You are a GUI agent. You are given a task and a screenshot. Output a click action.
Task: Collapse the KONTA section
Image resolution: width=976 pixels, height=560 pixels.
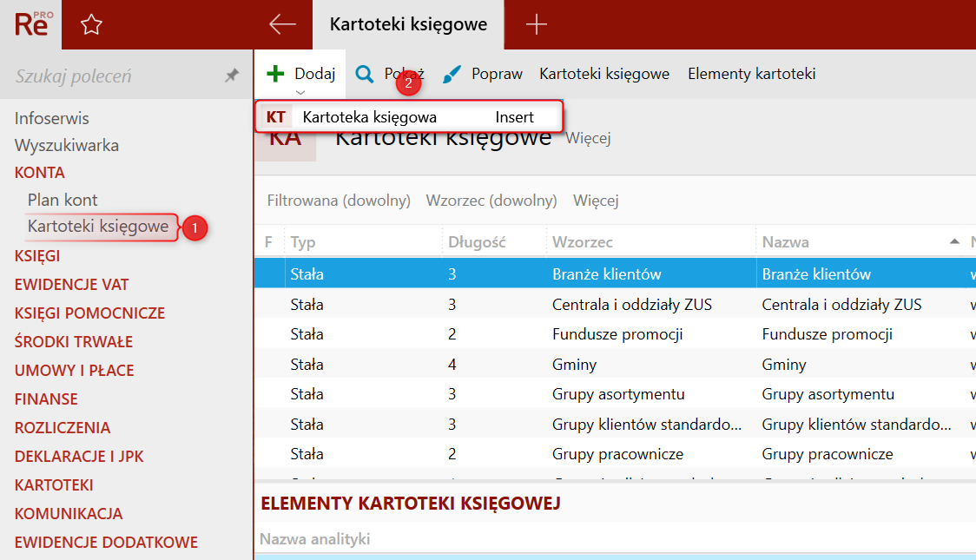click(x=40, y=173)
